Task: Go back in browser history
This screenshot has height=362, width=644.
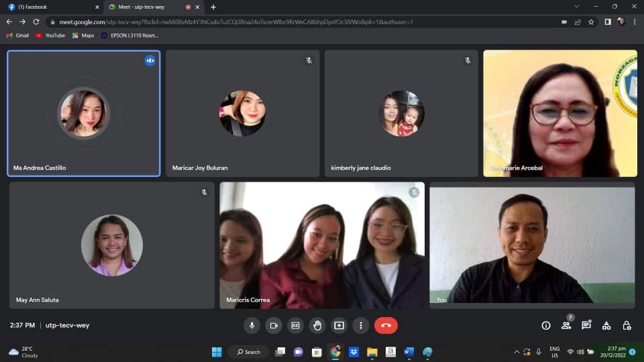Action: 9,21
